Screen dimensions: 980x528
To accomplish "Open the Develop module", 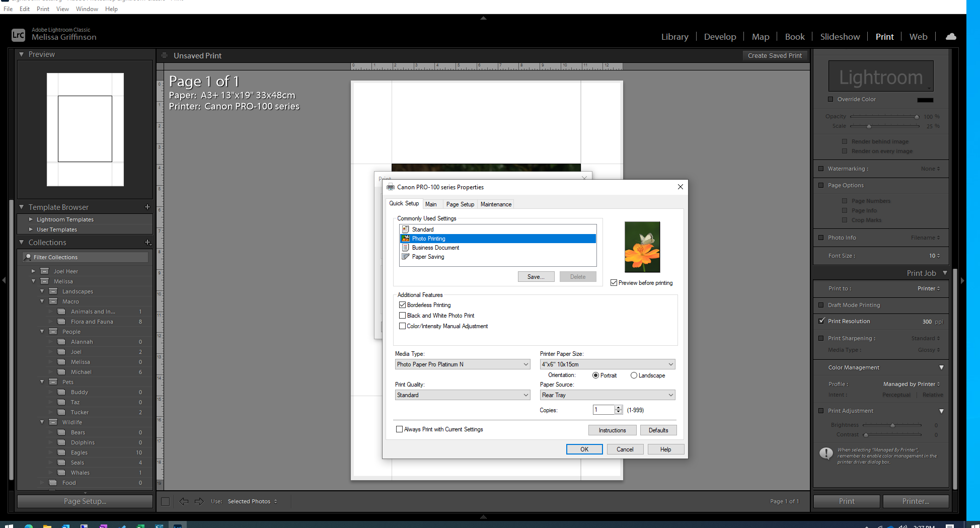I will pyautogui.click(x=719, y=37).
